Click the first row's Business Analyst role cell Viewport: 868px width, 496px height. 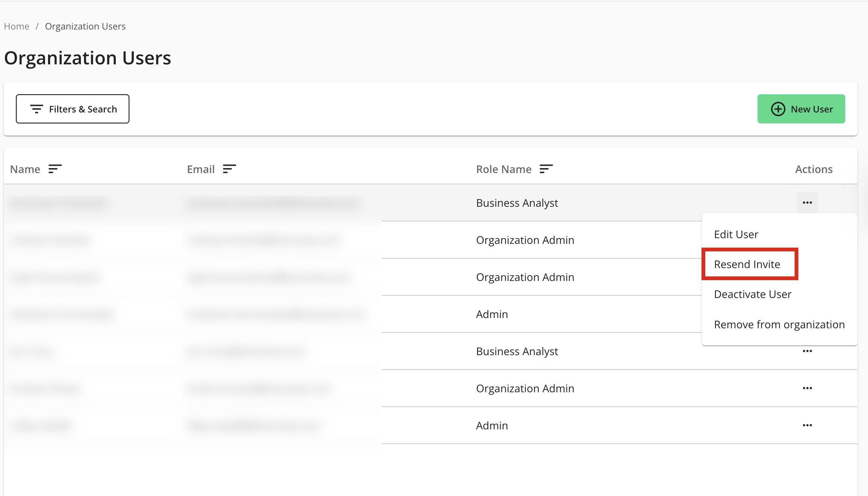tap(517, 203)
